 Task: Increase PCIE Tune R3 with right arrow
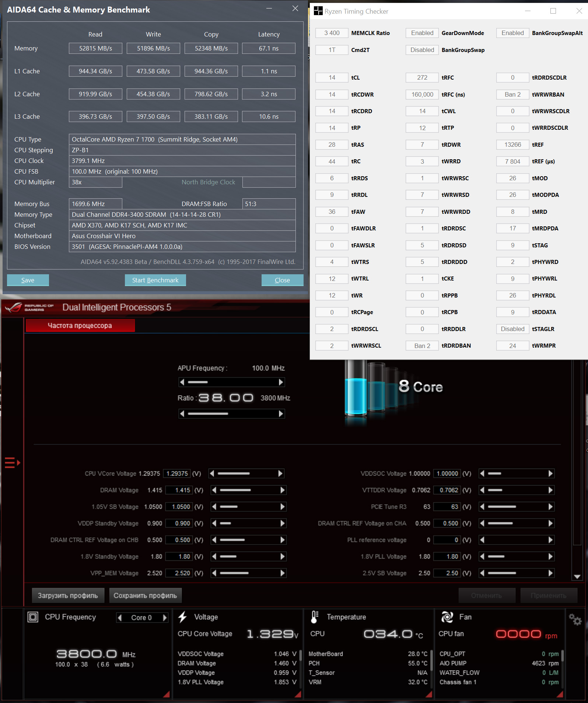click(x=550, y=507)
